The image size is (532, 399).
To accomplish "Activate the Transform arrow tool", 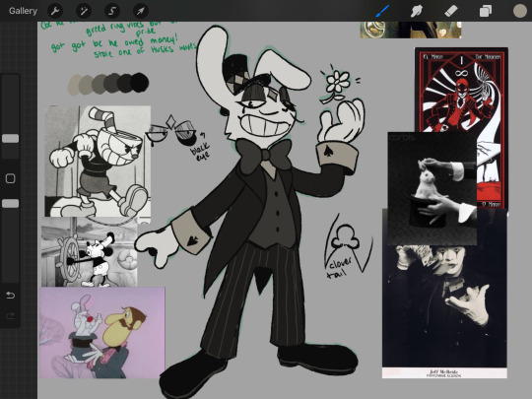I will [x=141, y=11].
